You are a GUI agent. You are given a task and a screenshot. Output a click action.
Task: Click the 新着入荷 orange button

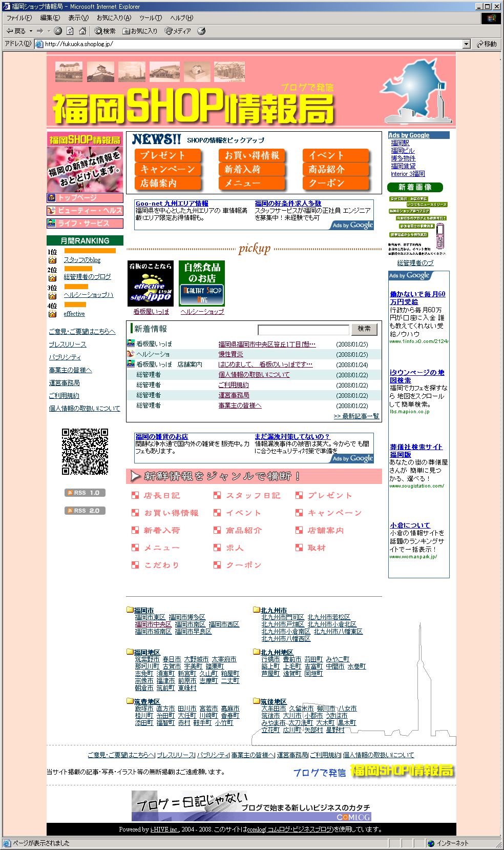(x=252, y=169)
